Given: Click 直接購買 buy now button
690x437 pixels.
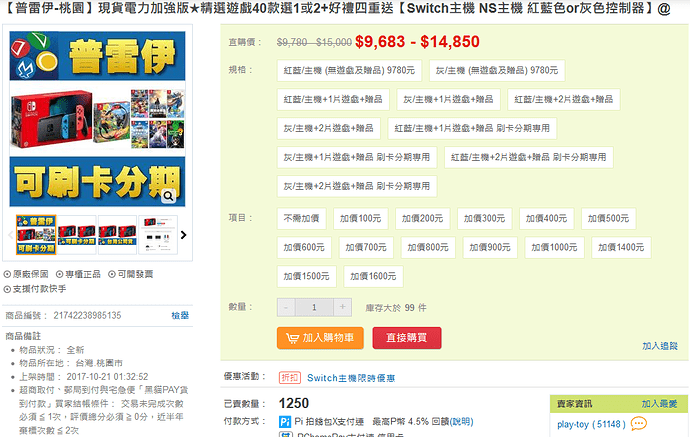Looking at the screenshot, I should pos(407,338).
